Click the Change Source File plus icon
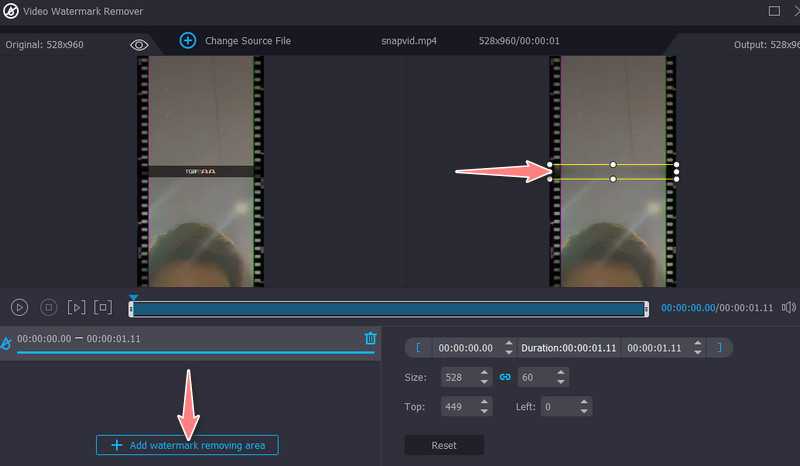The image size is (800, 466). 187,41
